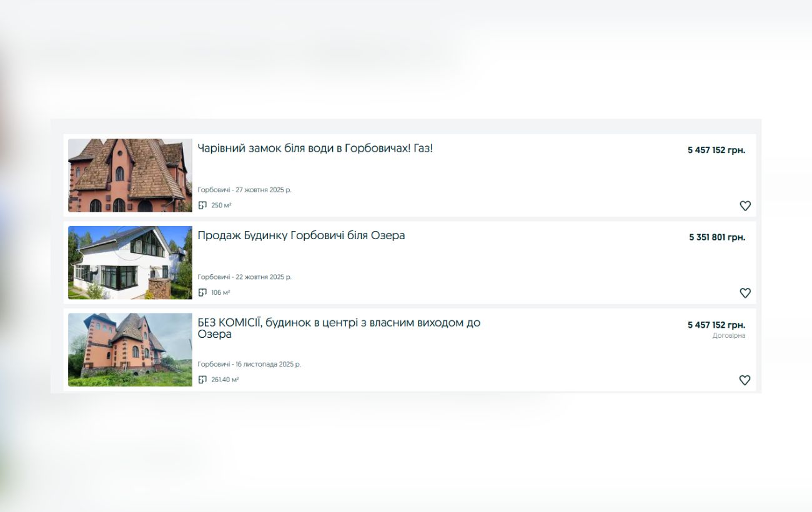
Task: Toggle the heart on Продаж Будинку Горбовичі listing
Action: 745,293
